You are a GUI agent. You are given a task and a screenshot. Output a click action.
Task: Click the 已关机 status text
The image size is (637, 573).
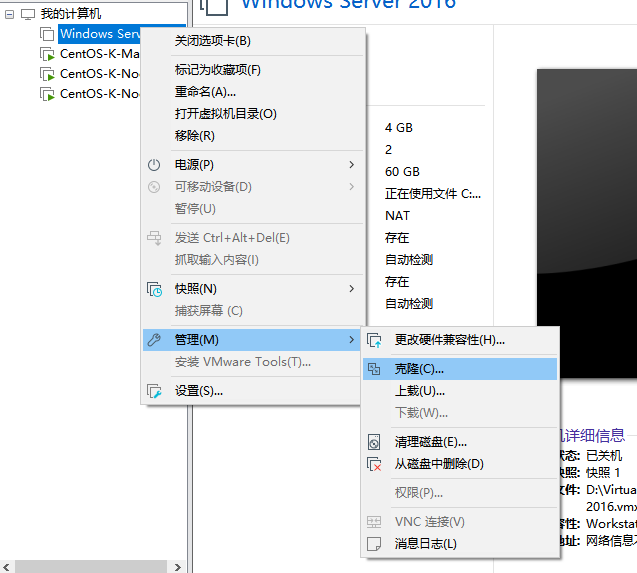[604, 456]
